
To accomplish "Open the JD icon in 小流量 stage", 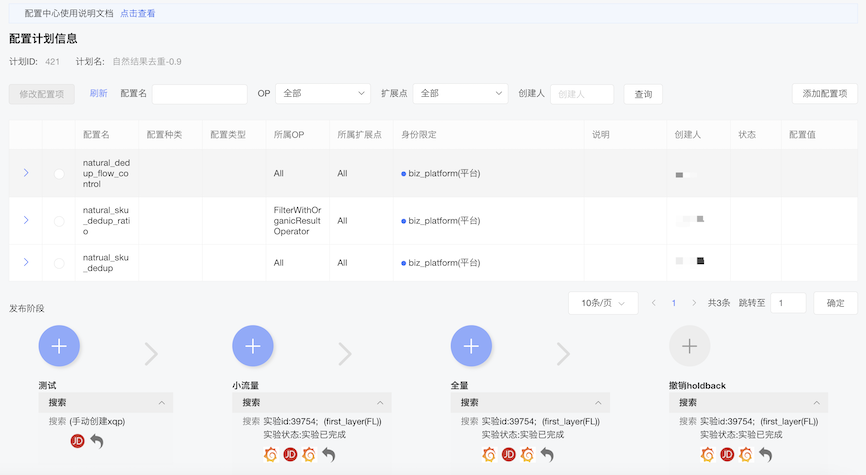I will pos(290,454).
